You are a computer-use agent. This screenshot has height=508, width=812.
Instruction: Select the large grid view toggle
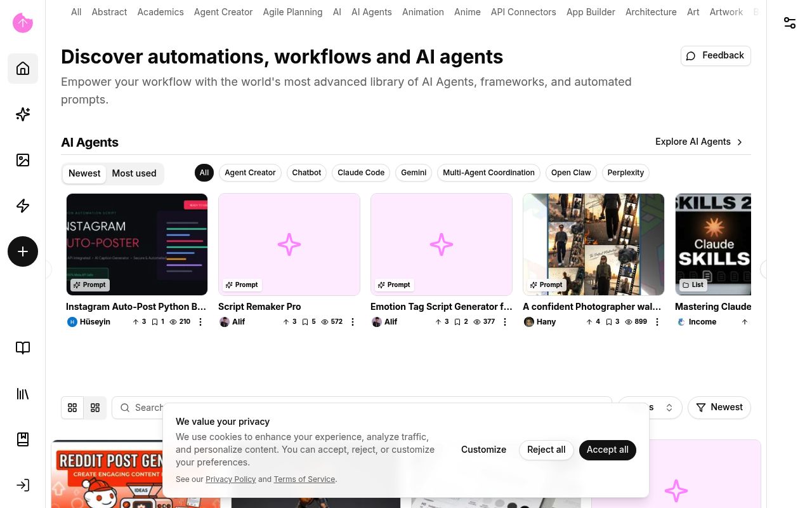[x=72, y=408]
